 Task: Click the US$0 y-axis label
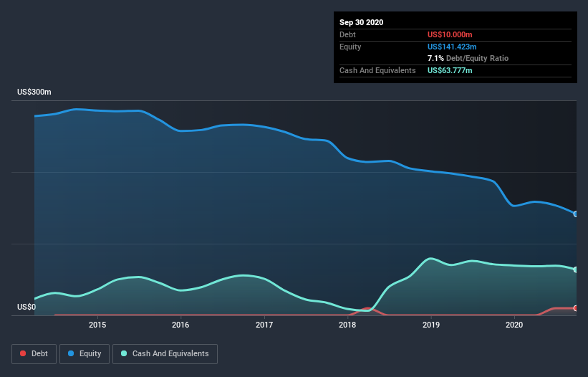click(x=26, y=307)
